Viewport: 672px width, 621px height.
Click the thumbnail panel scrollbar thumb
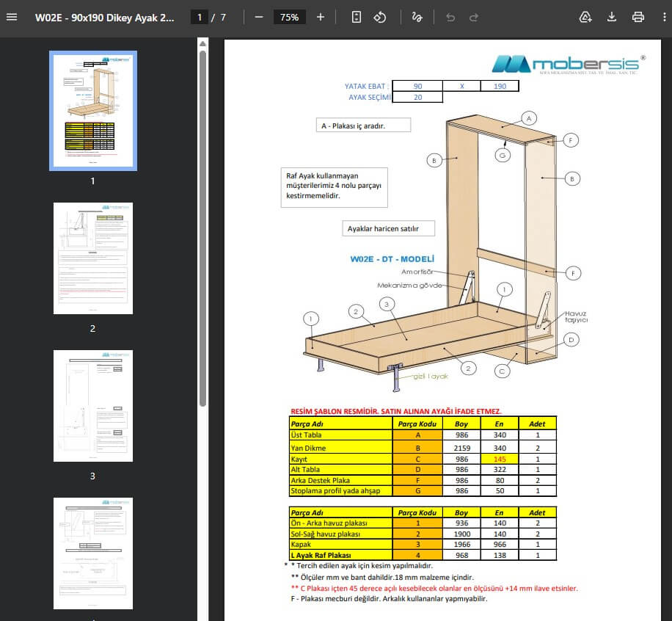click(202, 228)
